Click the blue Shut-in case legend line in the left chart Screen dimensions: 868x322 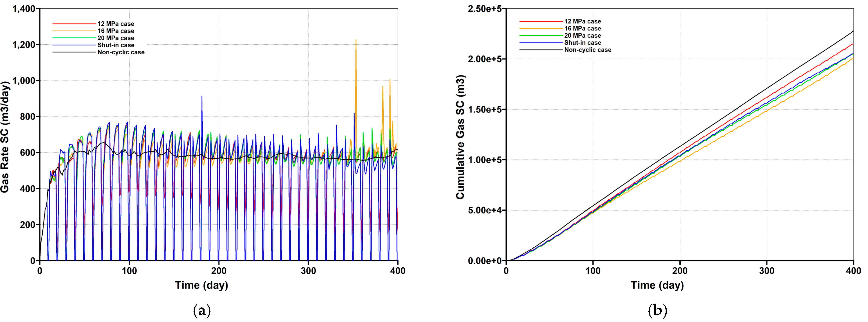(x=74, y=45)
